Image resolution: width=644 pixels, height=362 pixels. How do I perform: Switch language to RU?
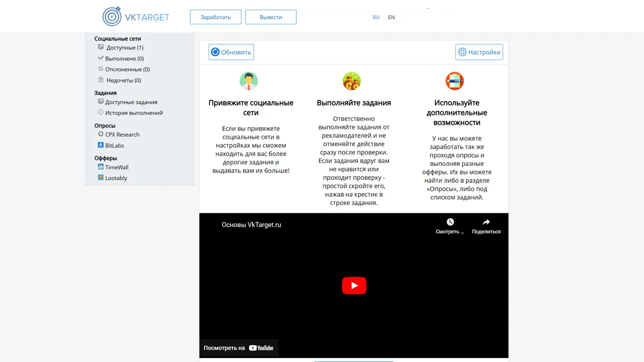376,17
